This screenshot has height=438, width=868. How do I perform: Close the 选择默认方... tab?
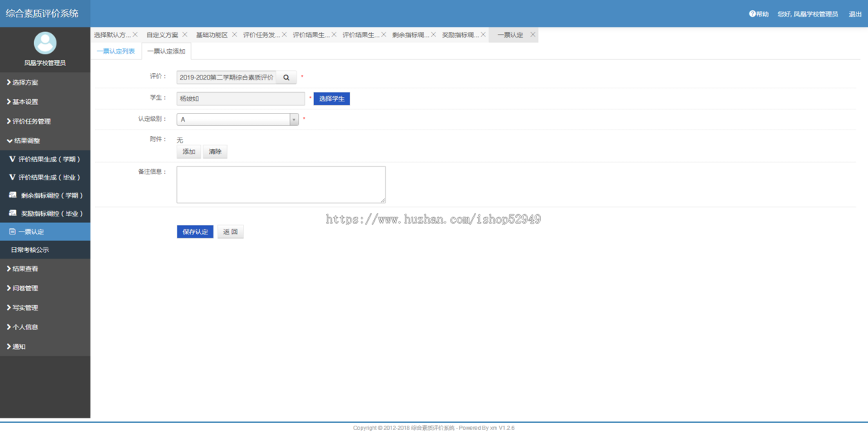(x=135, y=34)
